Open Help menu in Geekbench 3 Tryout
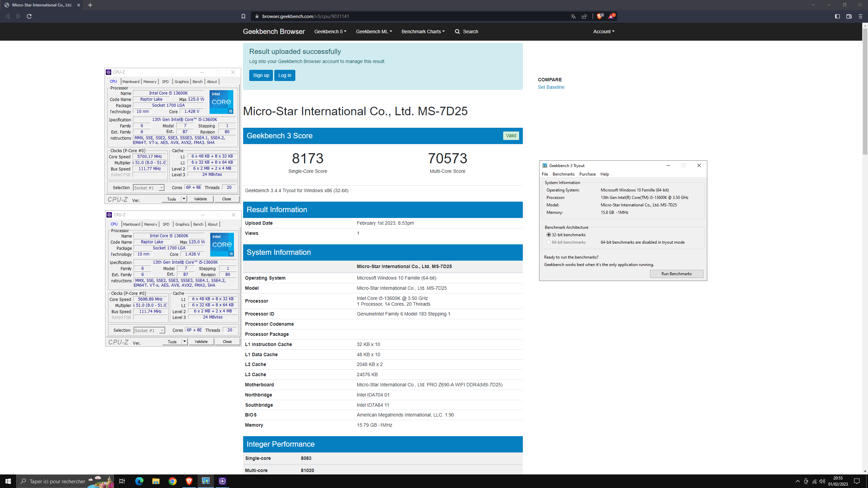The height and width of the screenshot is (488, 868). coord(605,174)
